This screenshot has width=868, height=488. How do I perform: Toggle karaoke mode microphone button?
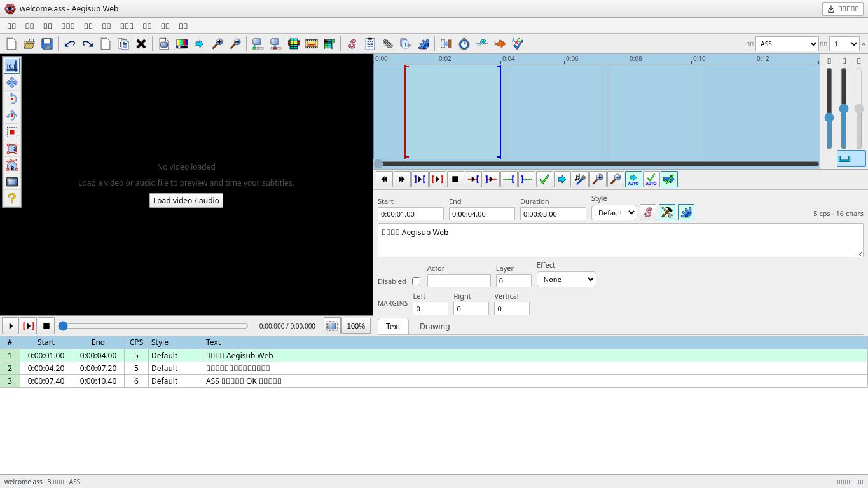tap(579, 179)
